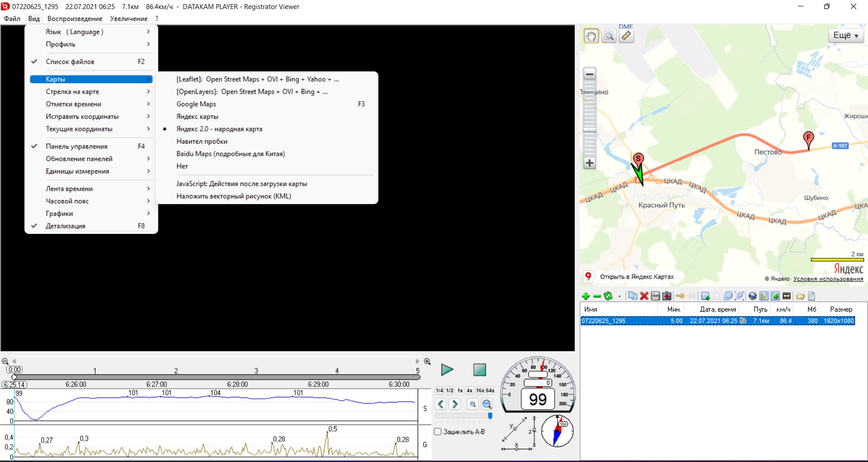Zoom in the map with plus button
The image size is (868, 462).
tap(590, 163)
